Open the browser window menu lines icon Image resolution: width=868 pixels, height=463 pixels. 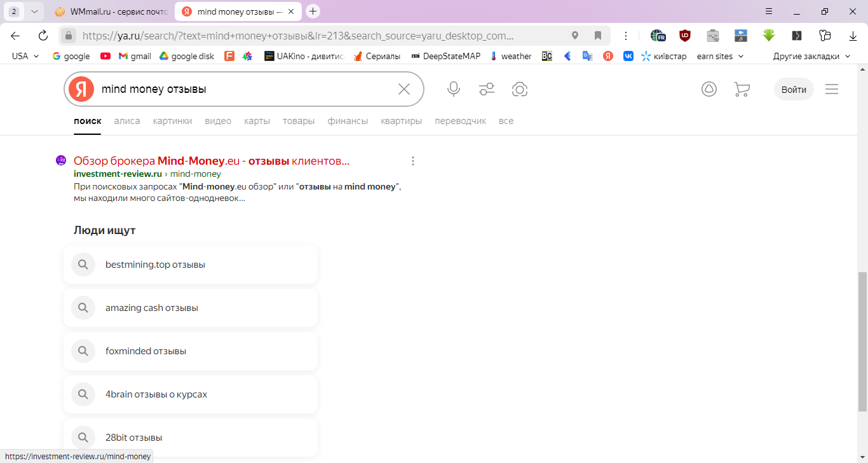click(769, 11)
